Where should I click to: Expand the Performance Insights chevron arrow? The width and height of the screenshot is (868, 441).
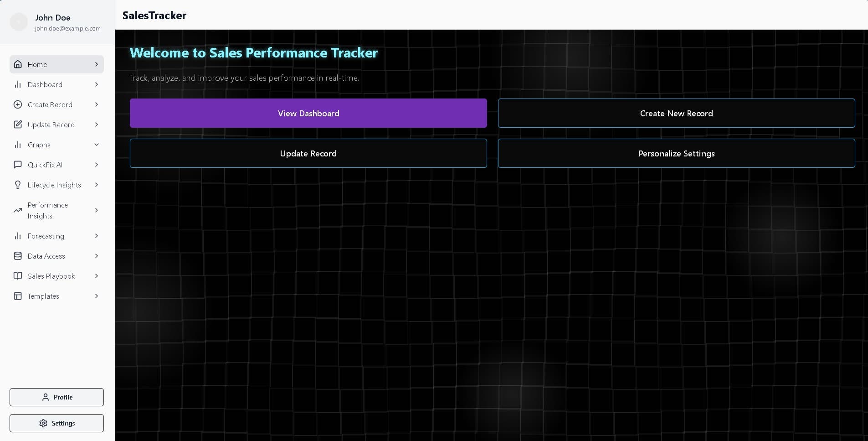point(97,210)
